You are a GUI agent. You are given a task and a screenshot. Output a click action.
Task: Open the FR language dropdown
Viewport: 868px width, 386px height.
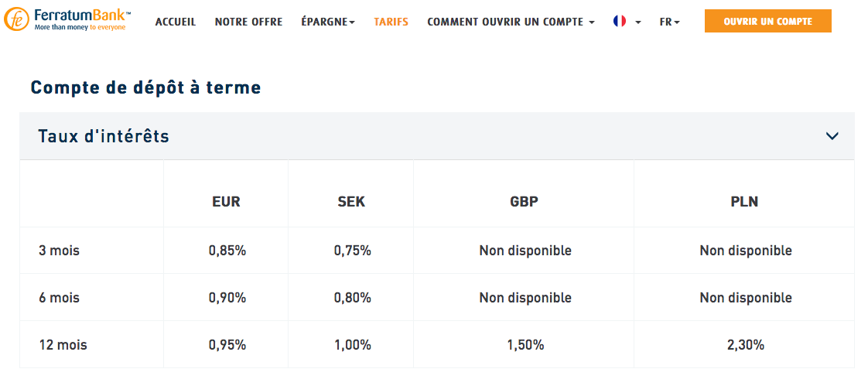click(669, 22)
